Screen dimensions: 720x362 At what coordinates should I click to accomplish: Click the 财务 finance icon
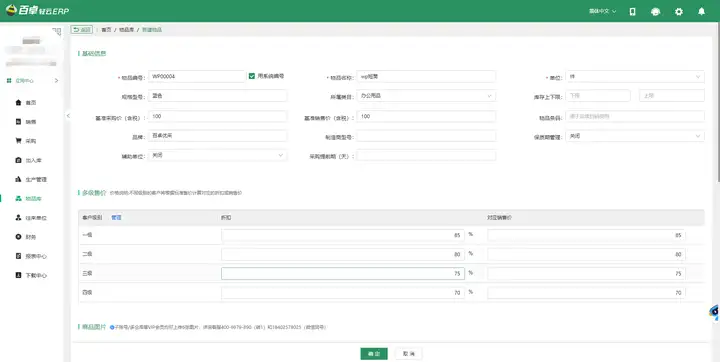click(x=18, y=237)
